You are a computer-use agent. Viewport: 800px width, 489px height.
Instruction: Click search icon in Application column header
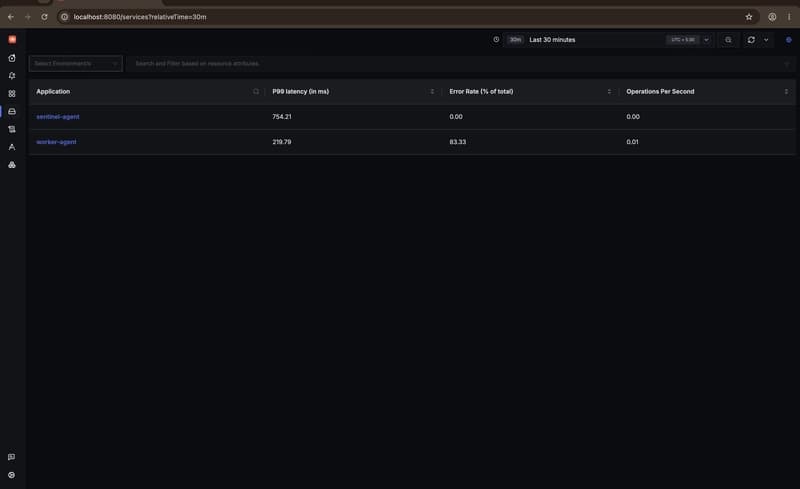coord(256,92)
